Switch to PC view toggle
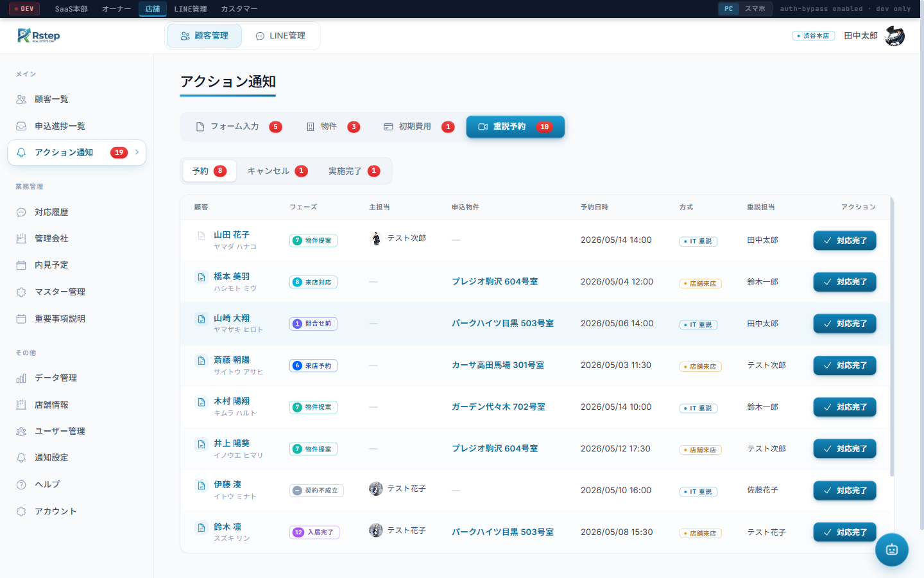 (x=729, y=9)
